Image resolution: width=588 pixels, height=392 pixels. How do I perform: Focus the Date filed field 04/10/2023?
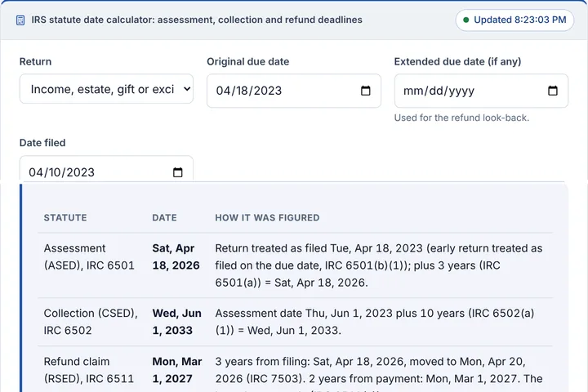coord(106,169)
